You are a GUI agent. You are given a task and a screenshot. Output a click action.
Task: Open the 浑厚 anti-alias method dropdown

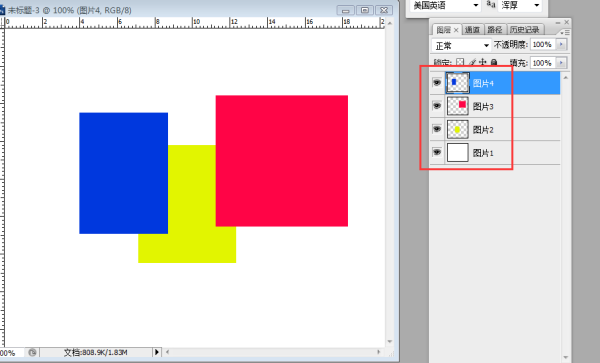[520, 5]
